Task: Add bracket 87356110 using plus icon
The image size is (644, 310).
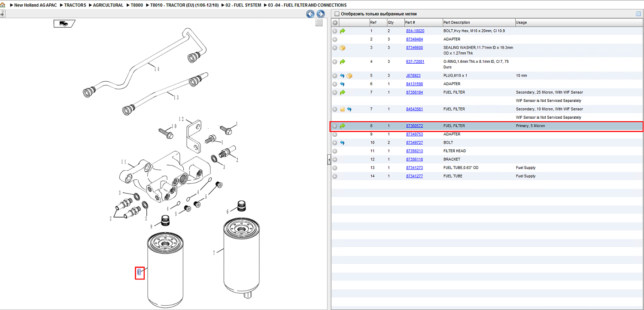Action: point(335,160)
